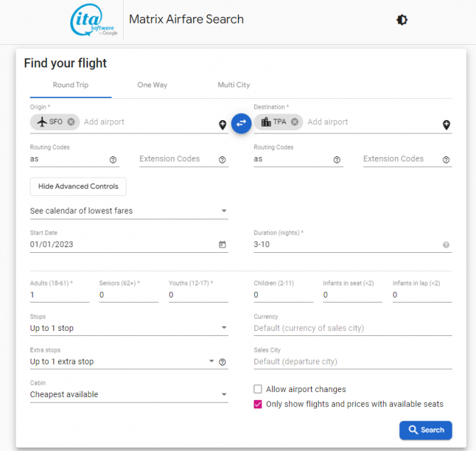Remove the TPA destination chip

point(294,121)
